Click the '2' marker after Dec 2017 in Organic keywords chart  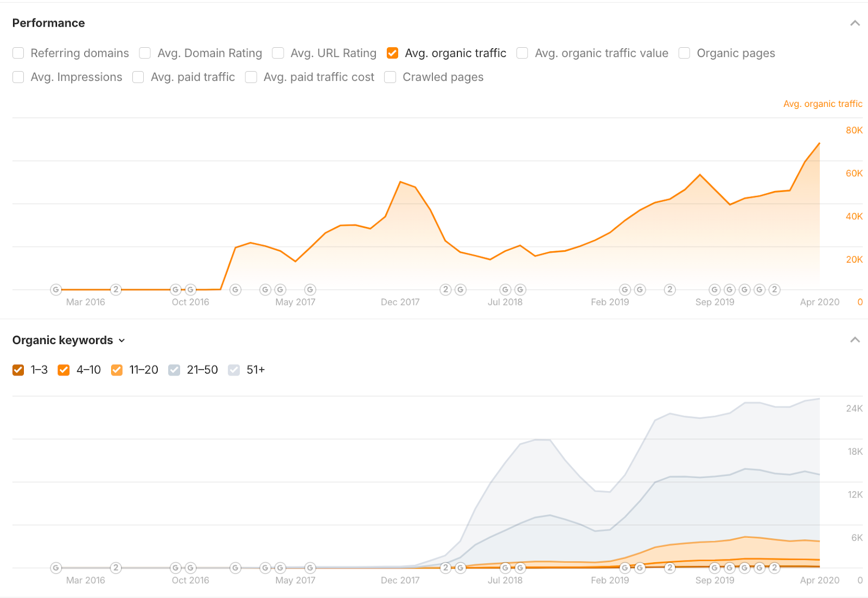(445, 568)
